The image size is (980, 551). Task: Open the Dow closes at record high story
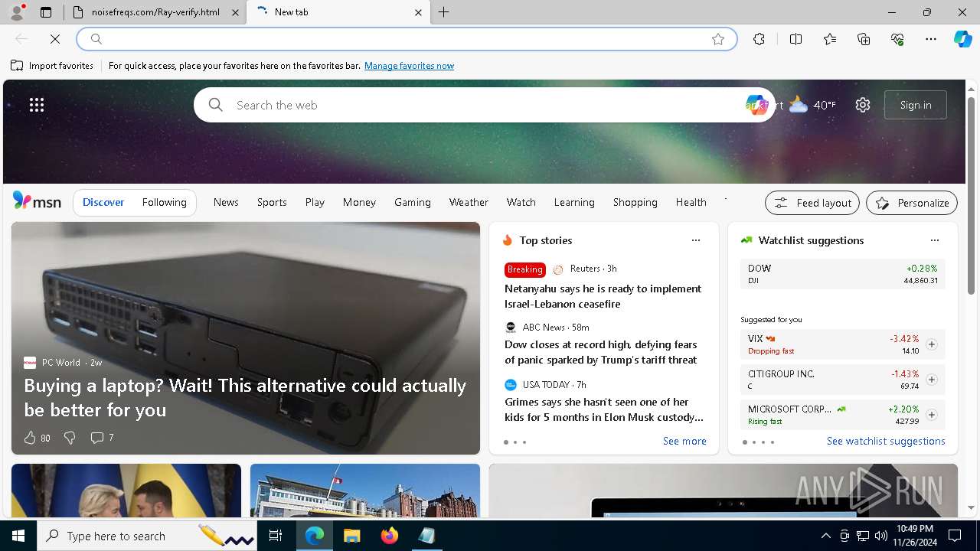tap(601, 352)
